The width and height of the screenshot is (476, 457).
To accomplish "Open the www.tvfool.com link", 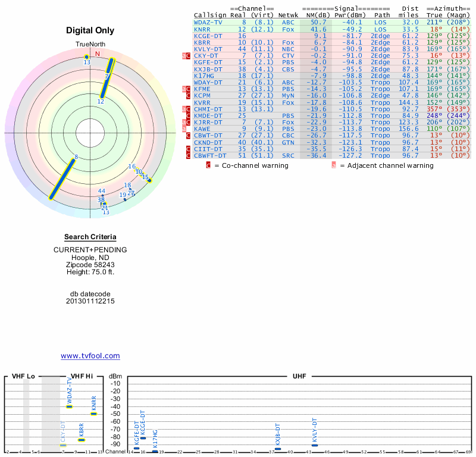I will 90,356.
